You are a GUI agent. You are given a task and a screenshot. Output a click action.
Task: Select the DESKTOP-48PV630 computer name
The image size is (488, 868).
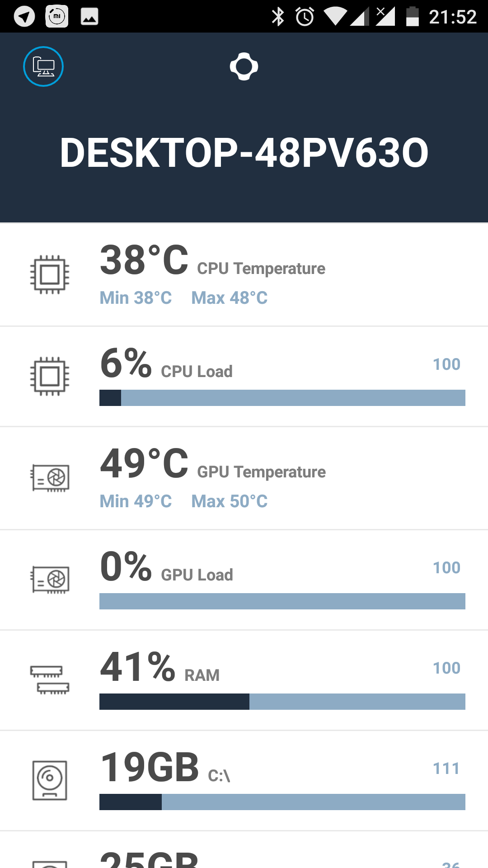click(244, 153)
